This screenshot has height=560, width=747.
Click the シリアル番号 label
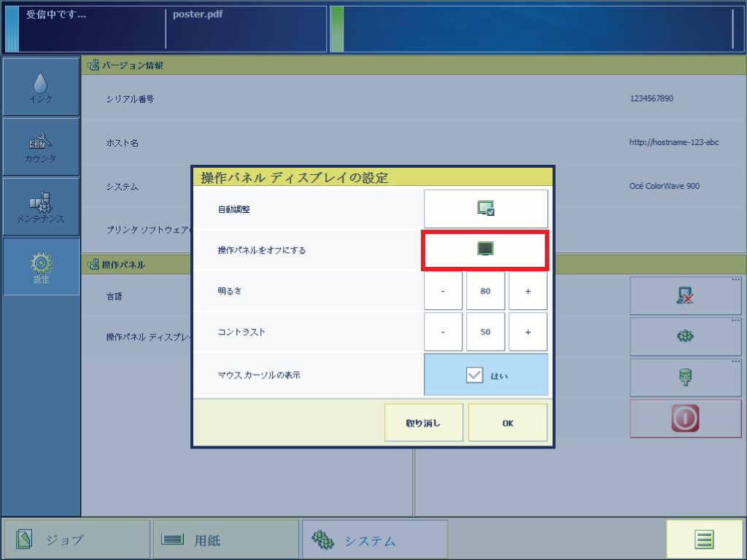click(x=130, y=99)
